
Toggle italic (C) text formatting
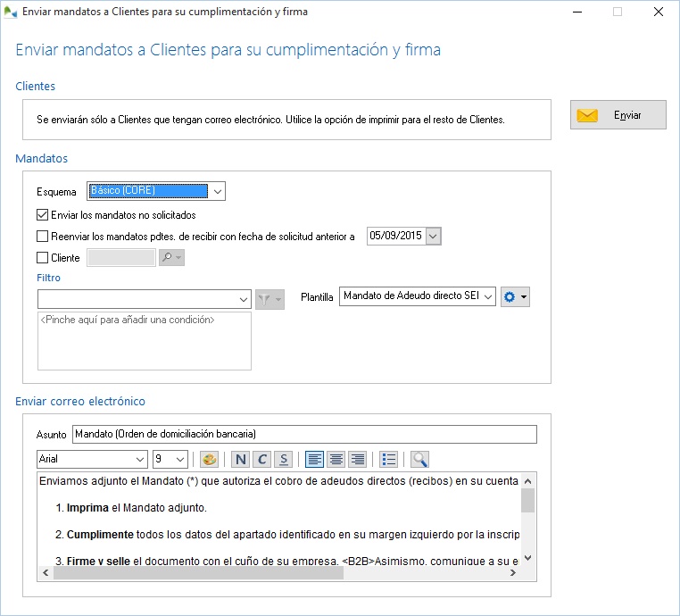(x=261, y=460)
